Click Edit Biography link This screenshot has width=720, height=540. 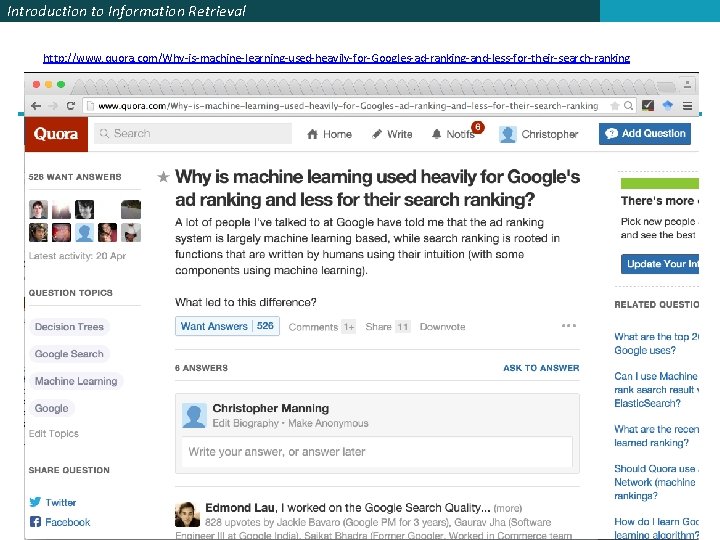coord(245,423)
